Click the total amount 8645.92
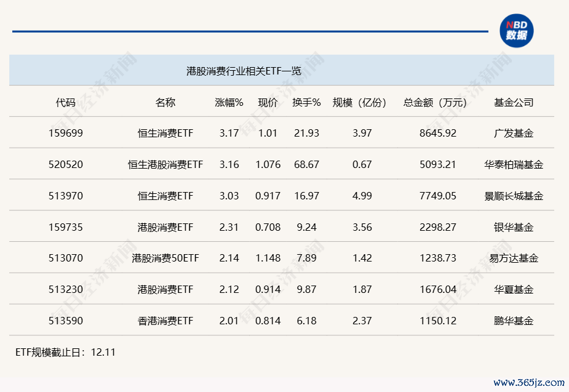The width and height of the screenshot is (569, 392). (438, 133)
